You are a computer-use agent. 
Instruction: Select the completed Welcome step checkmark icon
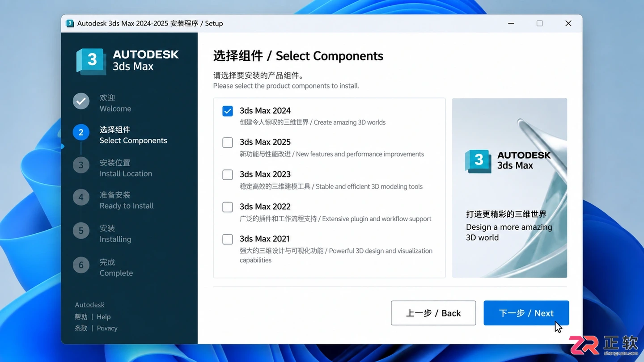(81, 101)
